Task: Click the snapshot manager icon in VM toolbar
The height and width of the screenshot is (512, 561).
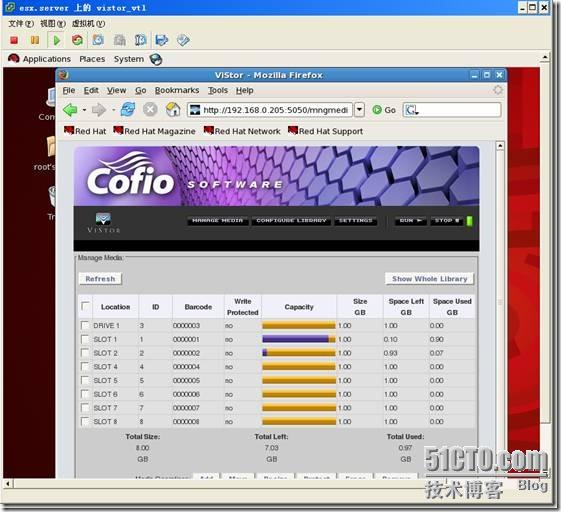Action: click(140, 40)
